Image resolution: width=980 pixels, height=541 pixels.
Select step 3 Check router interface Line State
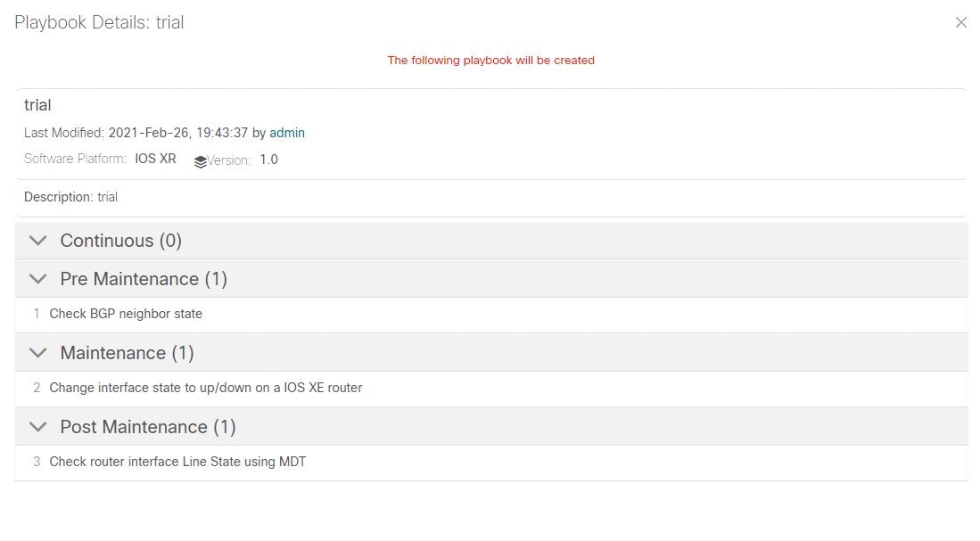[x=177, y=462]
